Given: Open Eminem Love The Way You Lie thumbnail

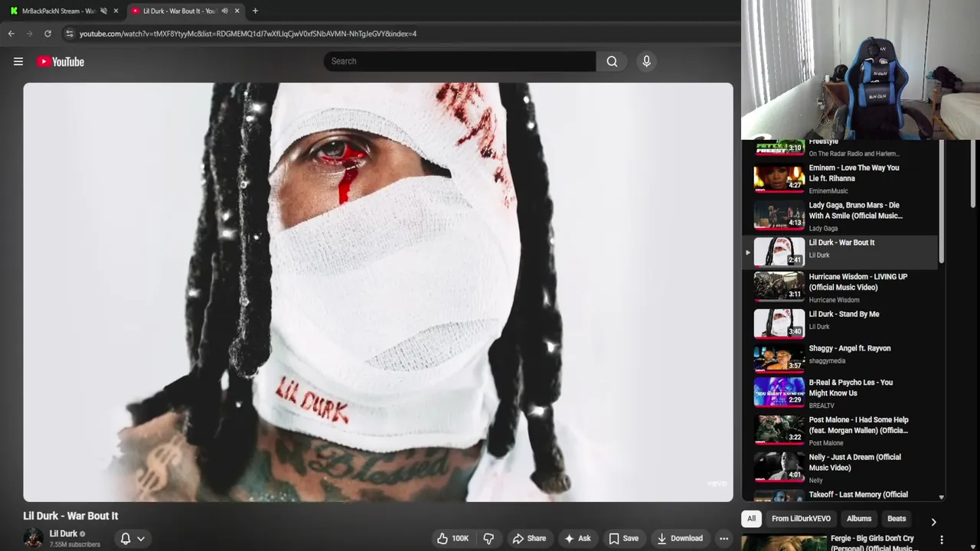Looking at the screenshot, I should pos(779,178).
